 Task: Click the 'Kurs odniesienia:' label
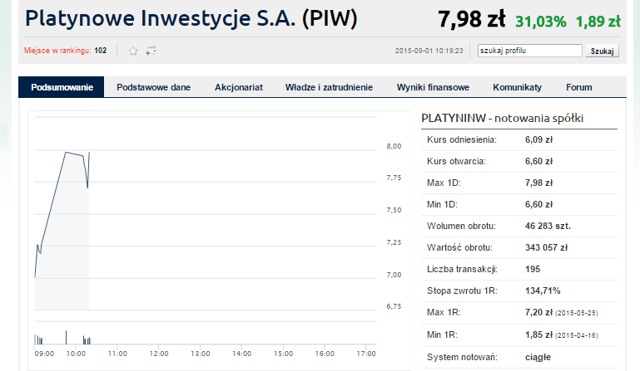pyautogui.click(x=462, y=140)
